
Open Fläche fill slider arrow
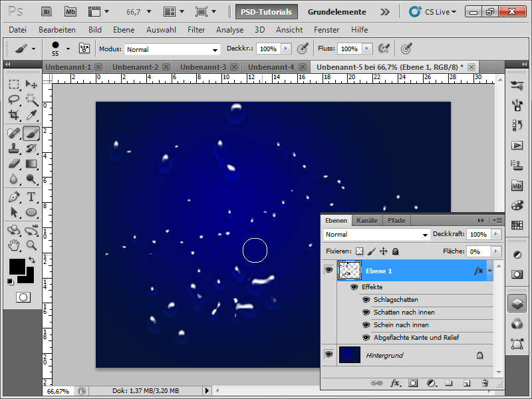[x=495, y=251]
